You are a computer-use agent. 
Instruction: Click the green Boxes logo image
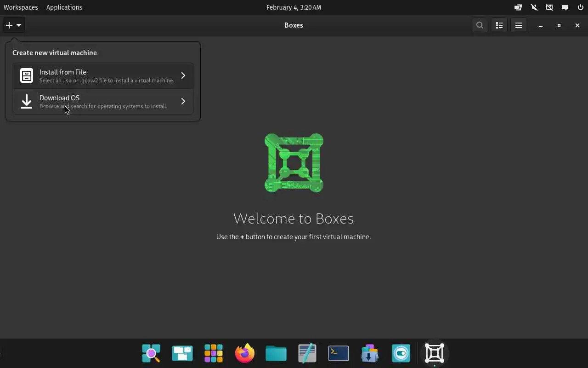[x=294, y=163]
